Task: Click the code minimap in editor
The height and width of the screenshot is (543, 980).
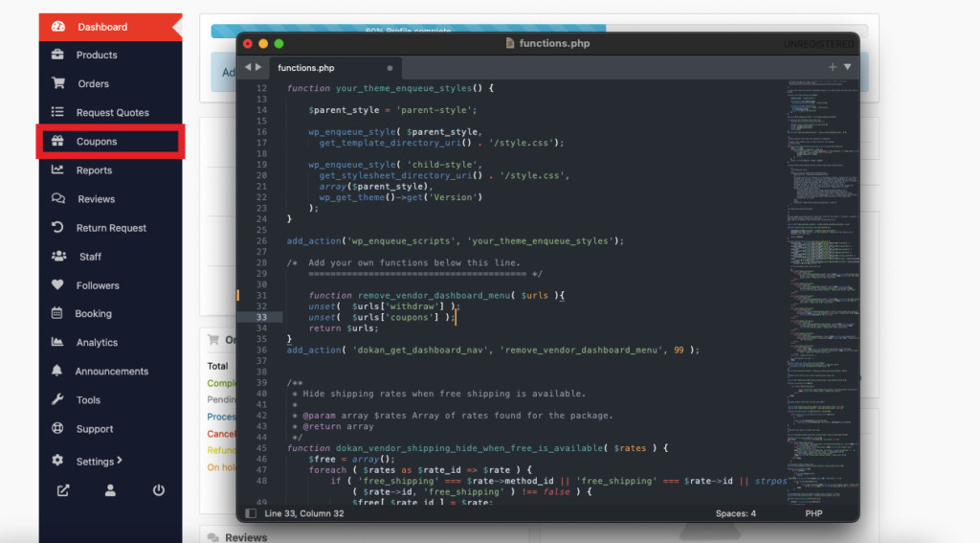Action: (822, 291)
